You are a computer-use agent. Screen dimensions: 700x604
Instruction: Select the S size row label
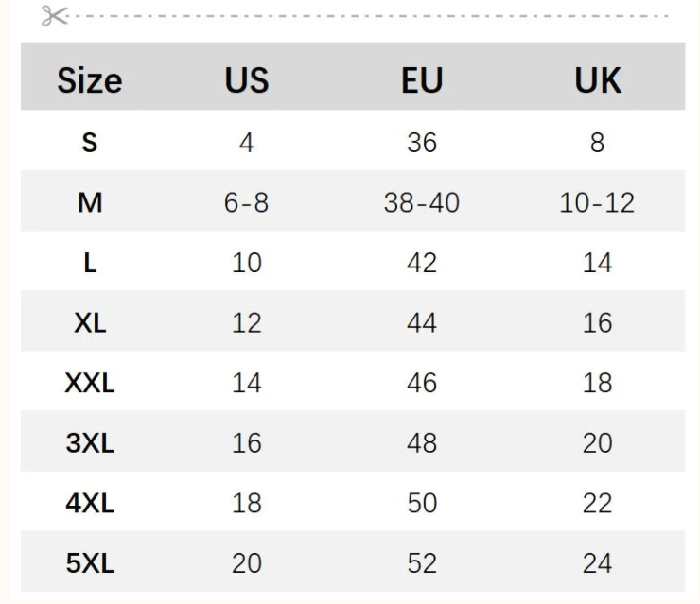click(x=90, y=143)
